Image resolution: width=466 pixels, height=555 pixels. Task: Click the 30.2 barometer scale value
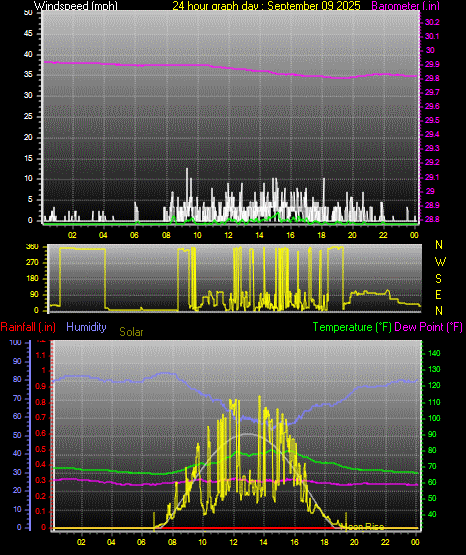pyautogui.click(x=432, y=22)
